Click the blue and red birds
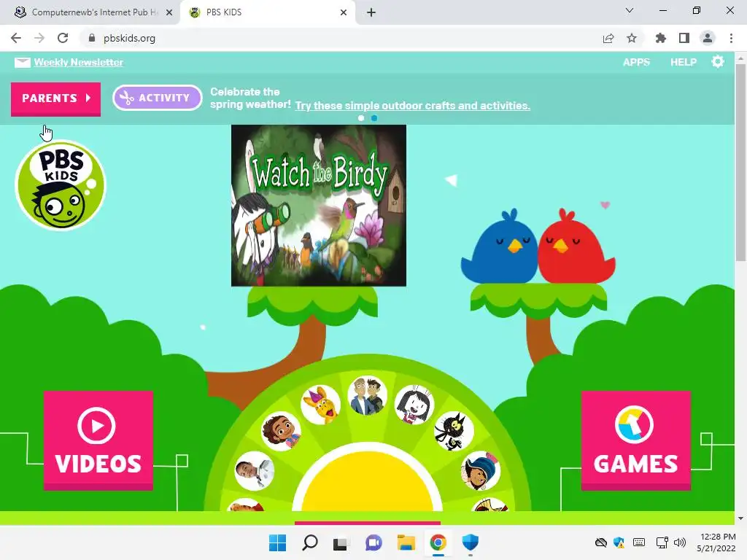This screenshot has height=560, width=747. (538, 246)
